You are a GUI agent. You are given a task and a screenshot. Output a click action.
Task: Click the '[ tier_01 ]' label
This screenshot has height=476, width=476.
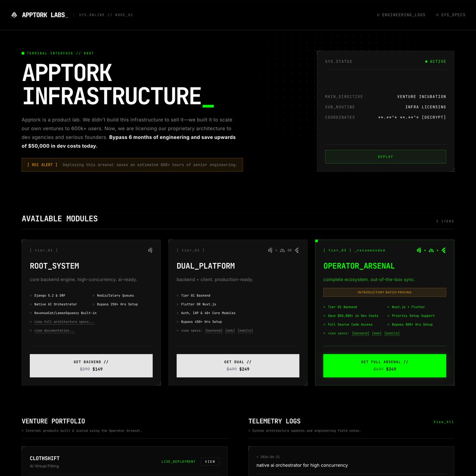44,250
